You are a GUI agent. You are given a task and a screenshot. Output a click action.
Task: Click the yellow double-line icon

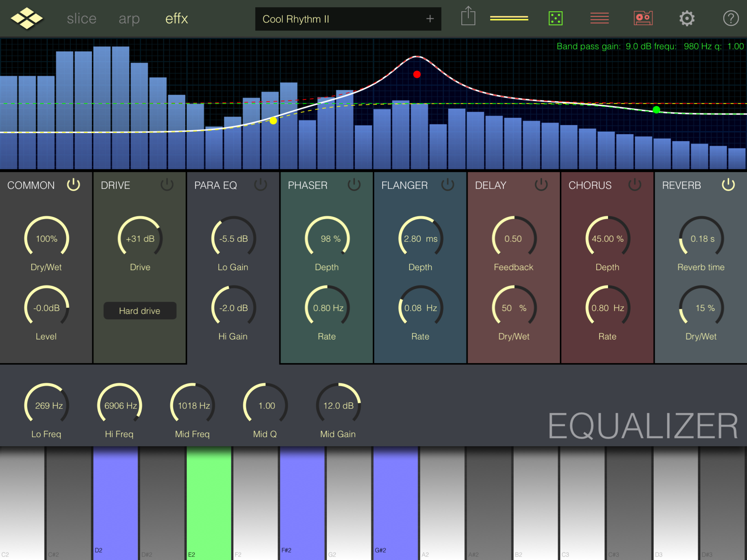click(x=509, y=18)
